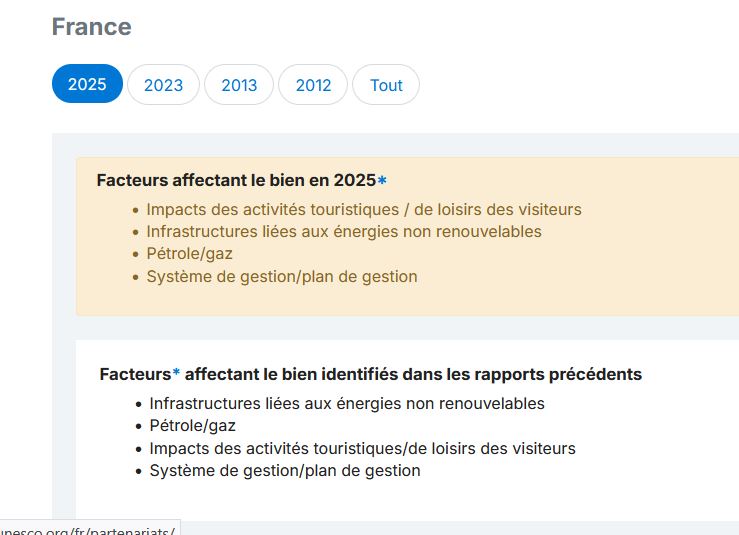Screen dimensions: 739x535
Task: Show the 2012 year tab
Action: click(x=313, y=85)
